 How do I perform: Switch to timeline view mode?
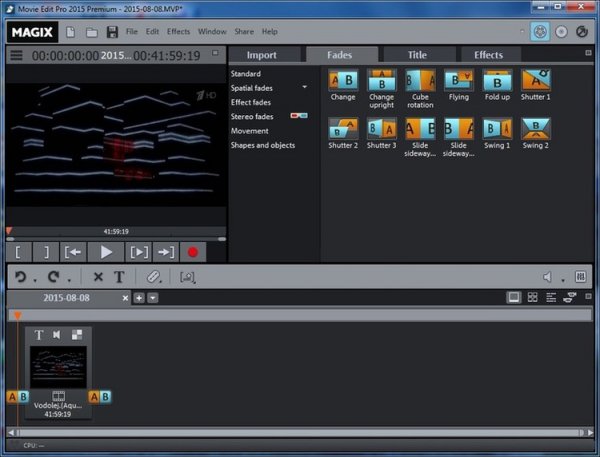551,297
